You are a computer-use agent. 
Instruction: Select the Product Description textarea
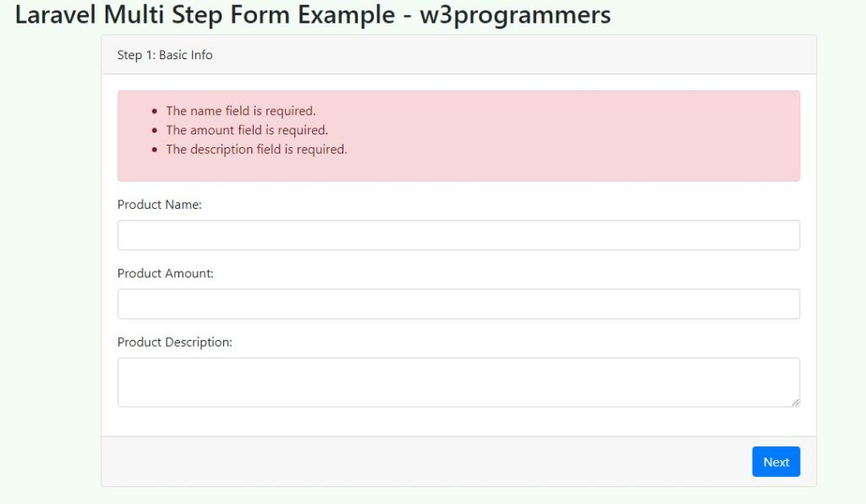pyautogui.click(x=458, y=381)
